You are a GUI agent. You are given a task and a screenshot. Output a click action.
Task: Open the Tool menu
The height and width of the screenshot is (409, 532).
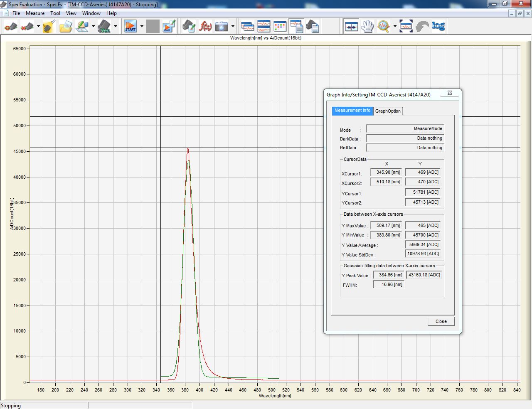click(55, 13)
